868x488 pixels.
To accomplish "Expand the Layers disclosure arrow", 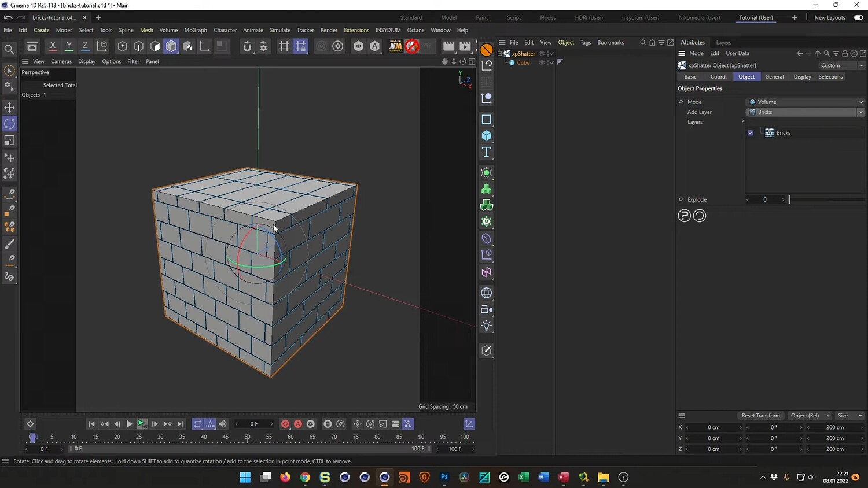I will coord(742,121).
